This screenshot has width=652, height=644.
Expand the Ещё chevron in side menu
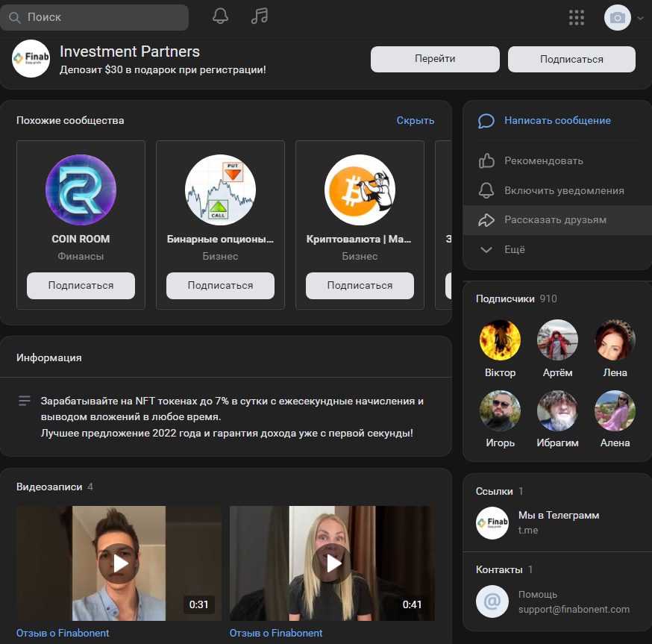coord(486,249)
